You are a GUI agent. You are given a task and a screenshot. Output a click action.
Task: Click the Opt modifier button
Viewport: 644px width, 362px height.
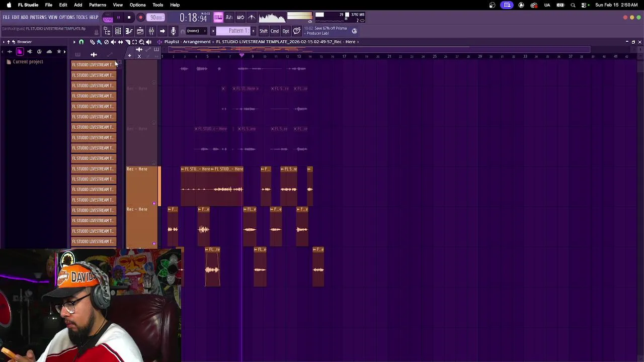pos(286,31)
